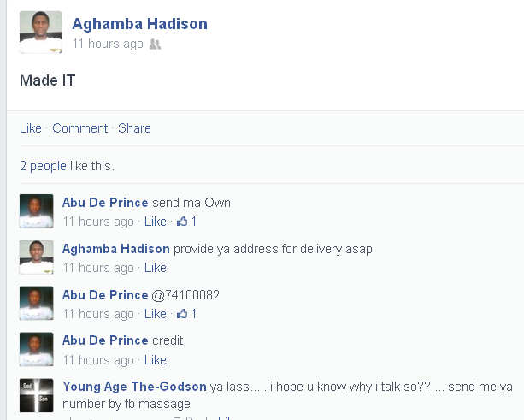The height and width of the screenshot is (420, 524).
Task: Click the friends audience icon beside post timestamp
Action: [155, 44]
